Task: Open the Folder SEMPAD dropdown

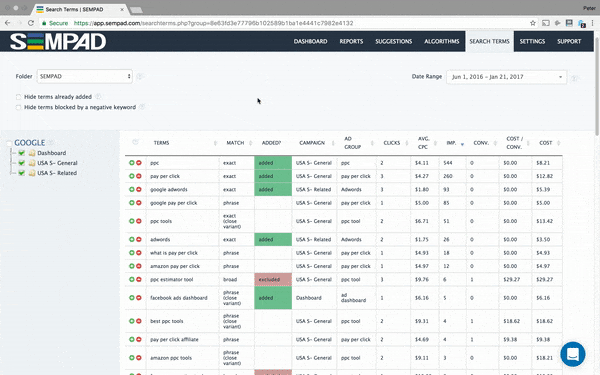Action: 85,76
